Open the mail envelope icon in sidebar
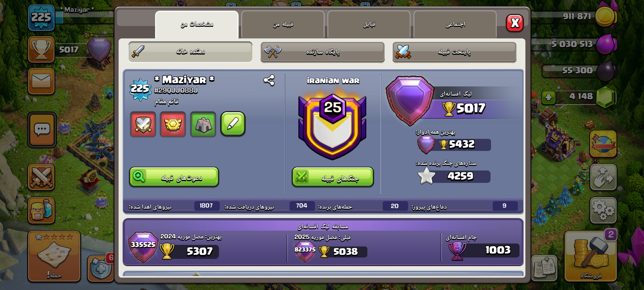 tap(41, 81)
